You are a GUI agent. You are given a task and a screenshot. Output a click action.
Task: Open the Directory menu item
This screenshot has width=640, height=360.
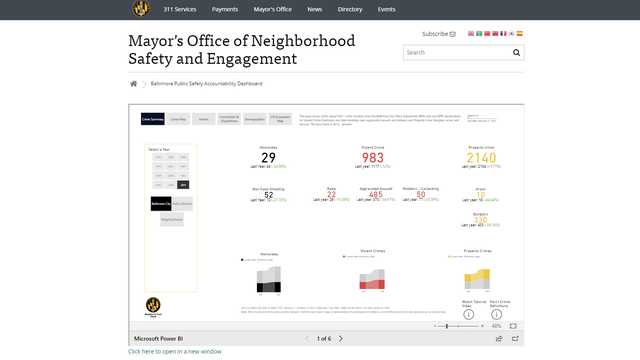(x=350, y=9)
